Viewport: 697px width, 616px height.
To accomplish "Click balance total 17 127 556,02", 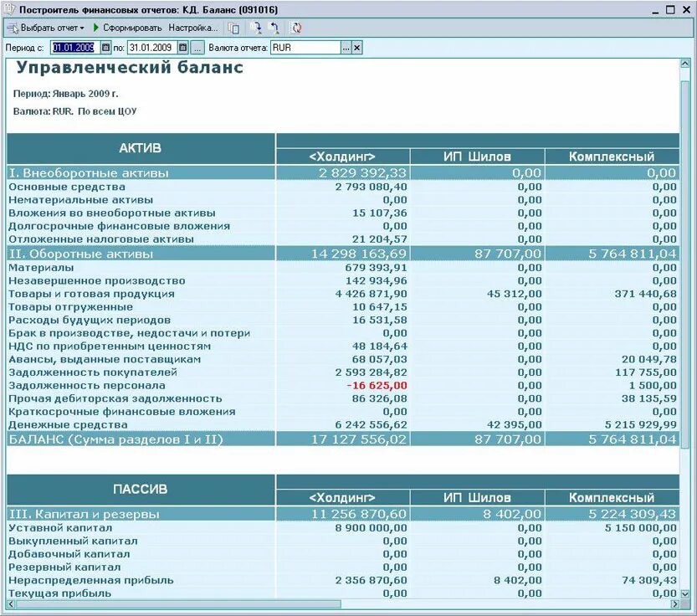I will [x=359, y=440].
